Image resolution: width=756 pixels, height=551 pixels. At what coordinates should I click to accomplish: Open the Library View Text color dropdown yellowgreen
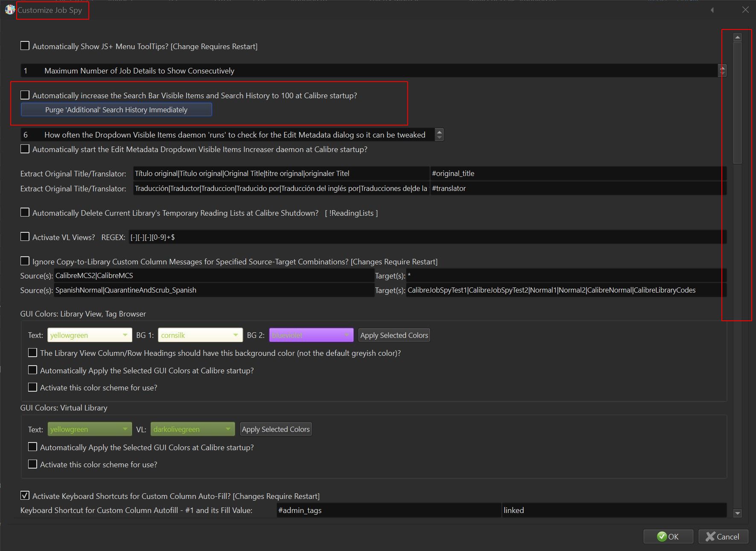[90, 335]
